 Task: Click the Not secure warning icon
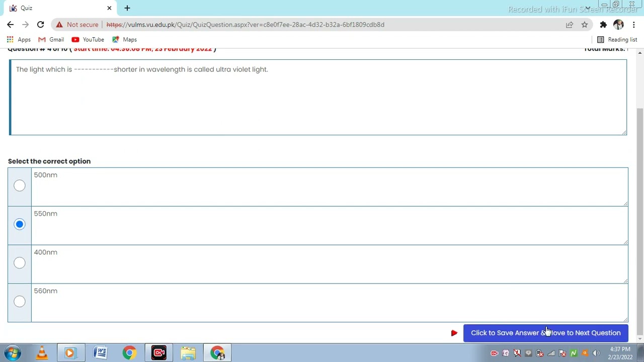[59, 24]
